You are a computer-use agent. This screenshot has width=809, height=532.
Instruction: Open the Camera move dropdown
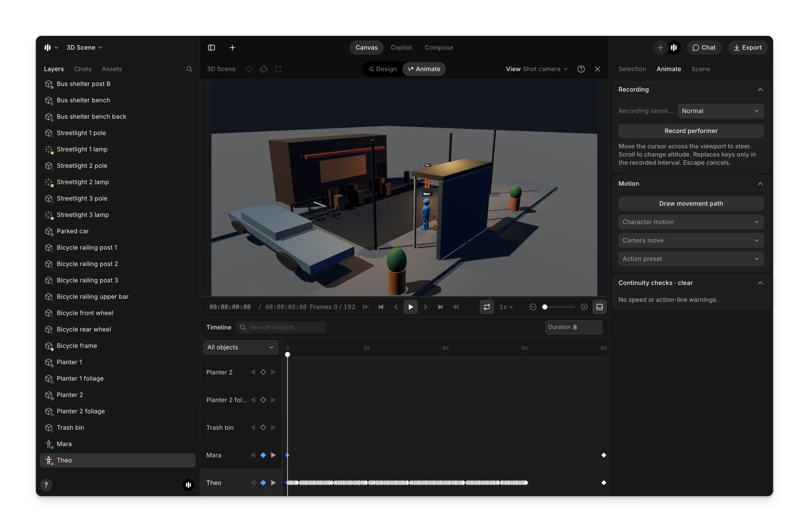(691, 241)
